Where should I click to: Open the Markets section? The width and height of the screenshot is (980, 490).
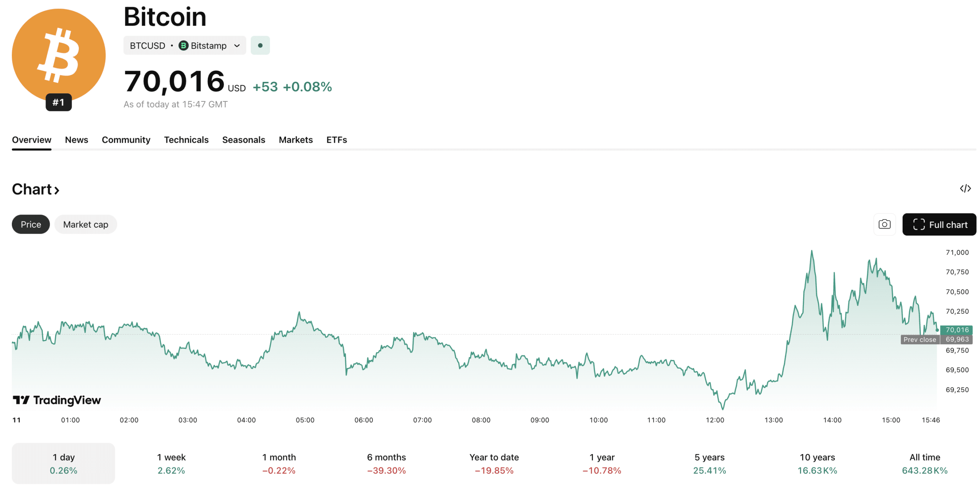pos(296,140)
